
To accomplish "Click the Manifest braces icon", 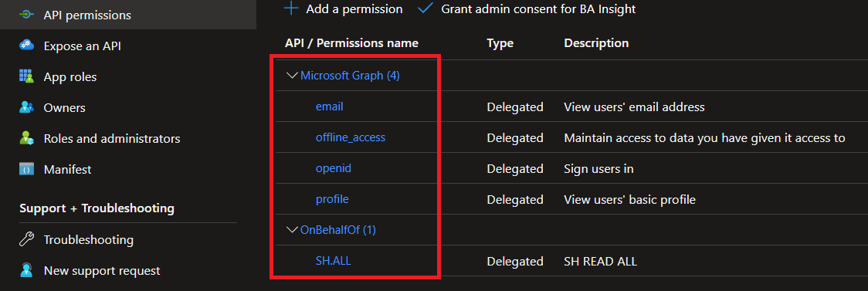I will point(26,169).
